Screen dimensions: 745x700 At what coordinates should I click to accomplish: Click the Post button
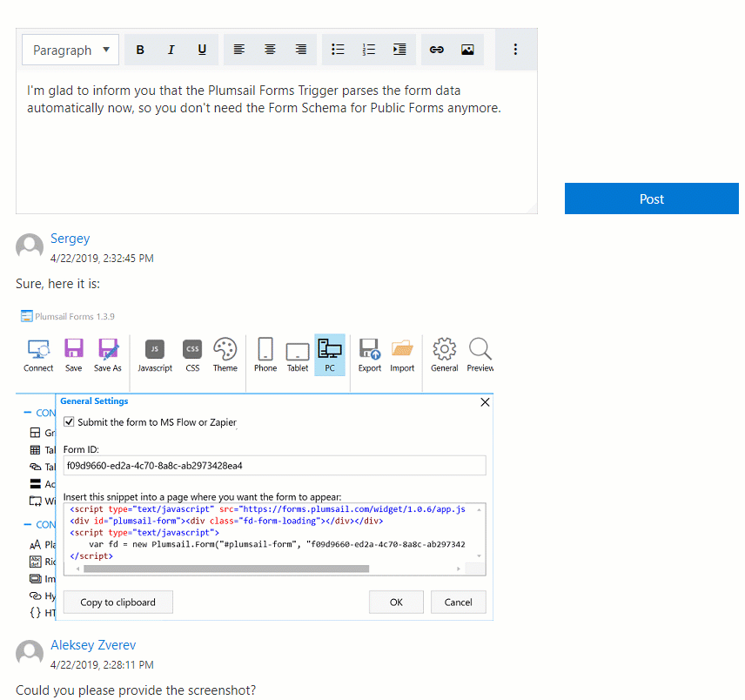[x=651, y=199]
